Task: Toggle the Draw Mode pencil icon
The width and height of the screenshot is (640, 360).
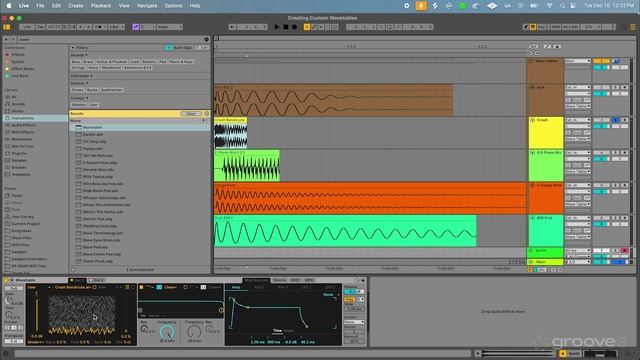Action: [x=526, y=27]
